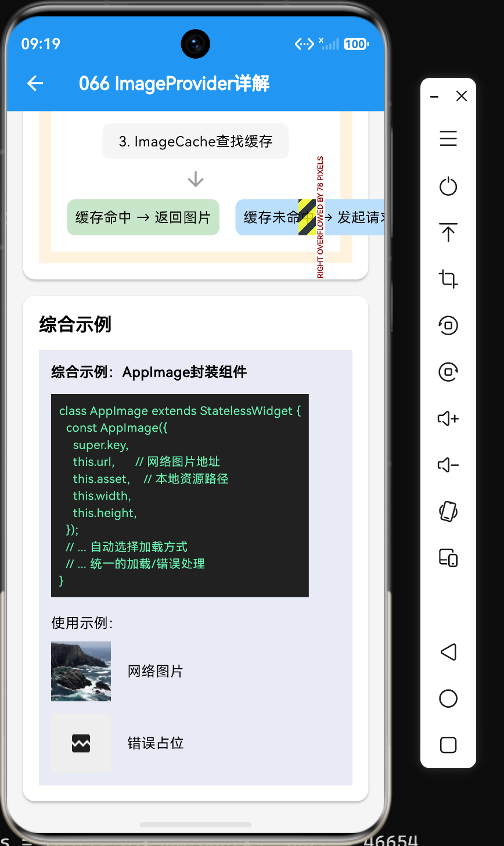Click the 'this.asset, // 本地资源路径' line
Screen dimensions: 504x846
pos(150,479)
